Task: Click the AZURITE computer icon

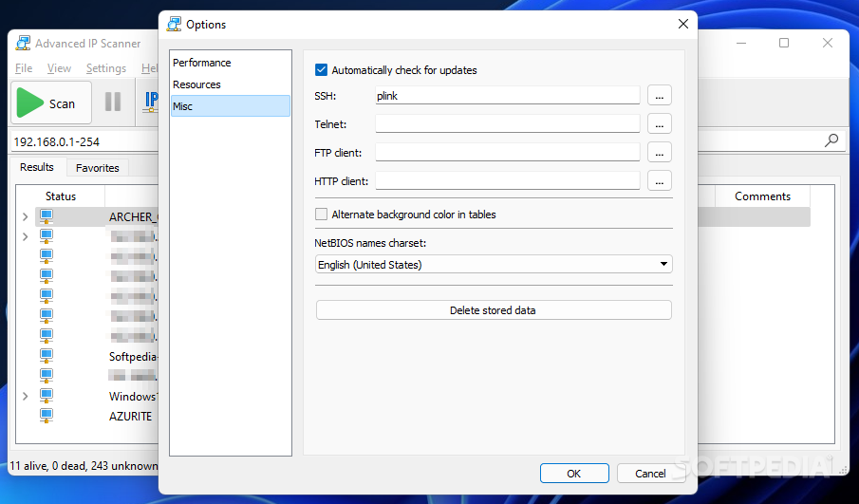Action: pyautogui.click(x=47, y=415)
